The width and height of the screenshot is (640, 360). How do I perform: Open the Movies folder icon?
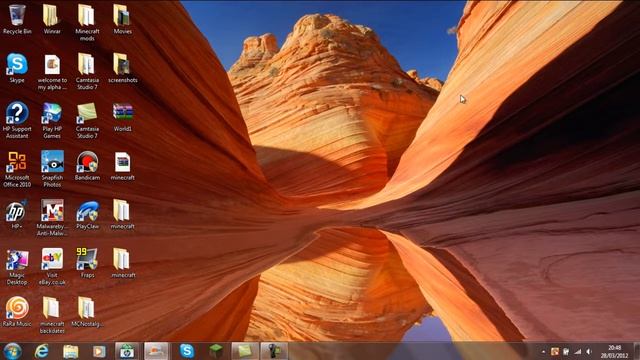[x=122, y=19]
